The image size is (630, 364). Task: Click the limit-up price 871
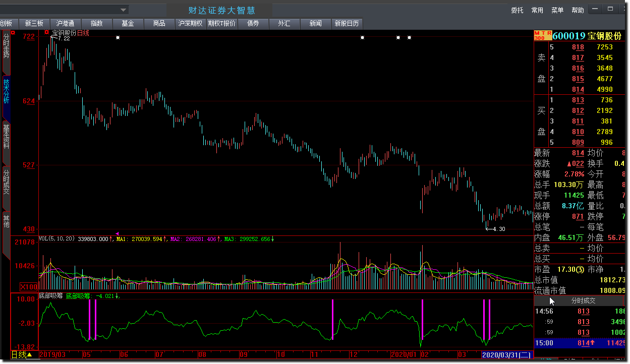pyautogui.click(x=578, y=216)
